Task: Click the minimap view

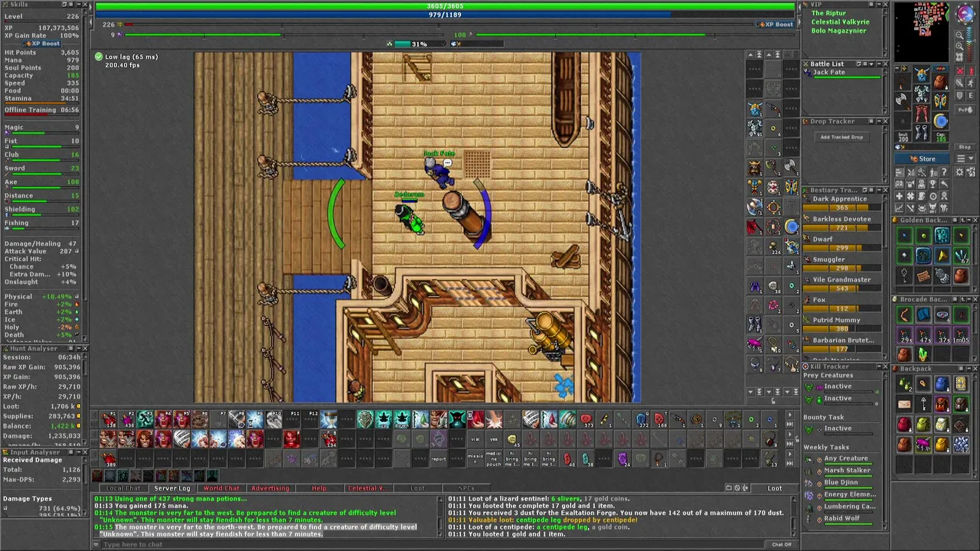Action: [x=922, y=31]
